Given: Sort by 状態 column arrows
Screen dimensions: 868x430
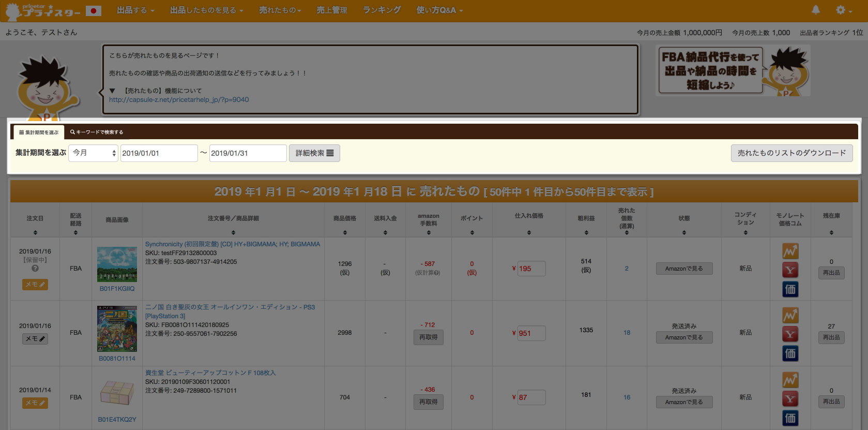Looking at the screenshot, I should pyautogui.click(x=684, y=233).
